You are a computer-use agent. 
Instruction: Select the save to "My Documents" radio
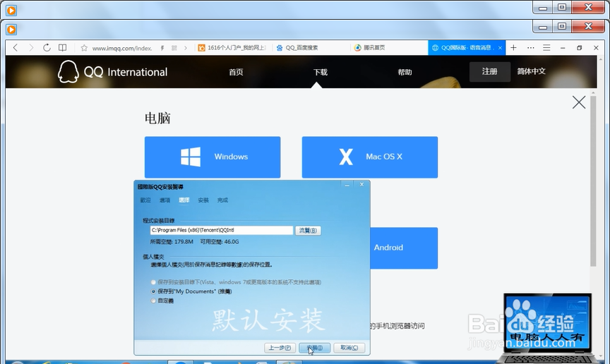[x=153, y=291]
